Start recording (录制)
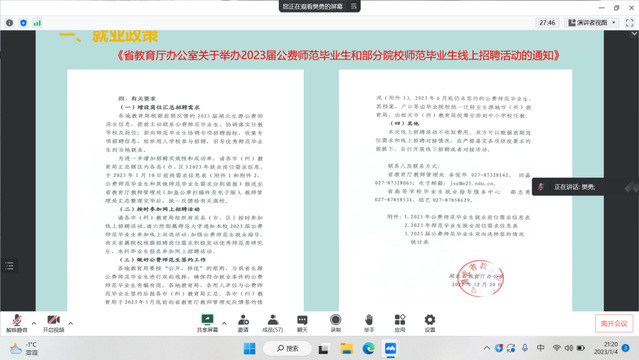Screen dimensions: 639x360 point(335,324)
